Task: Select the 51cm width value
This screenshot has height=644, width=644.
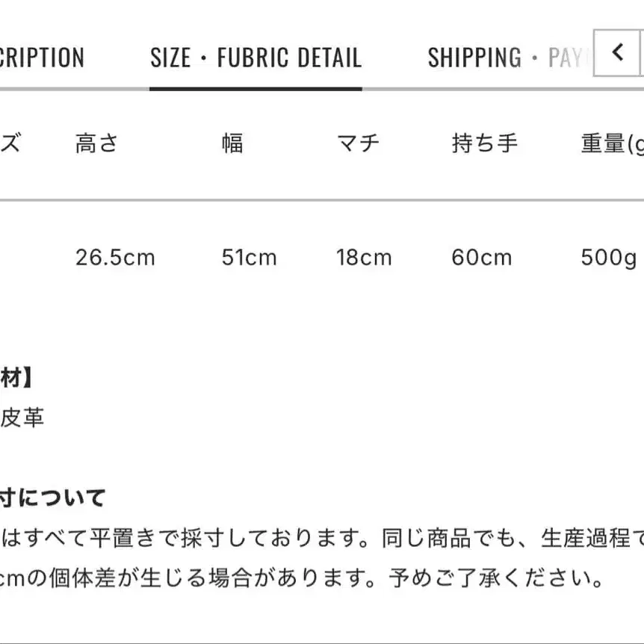Action: (x=249, y=258)
